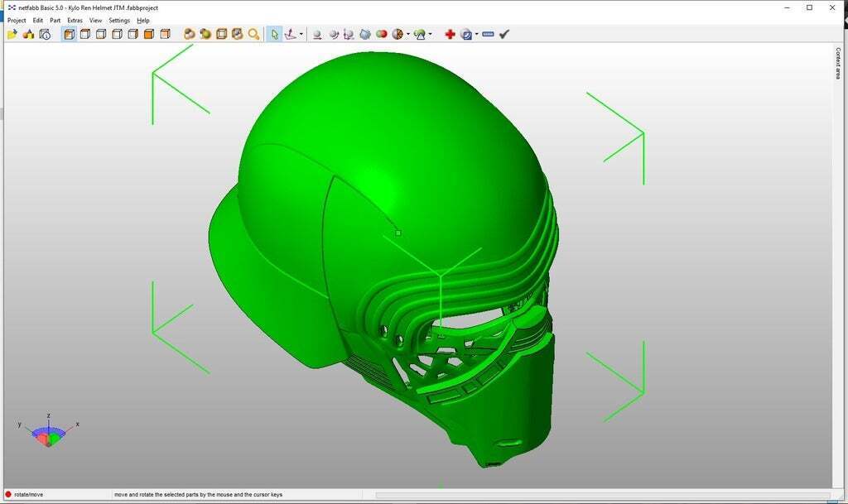
Task: Toggle the highlighted first cube perspective view
Action: 69,34
